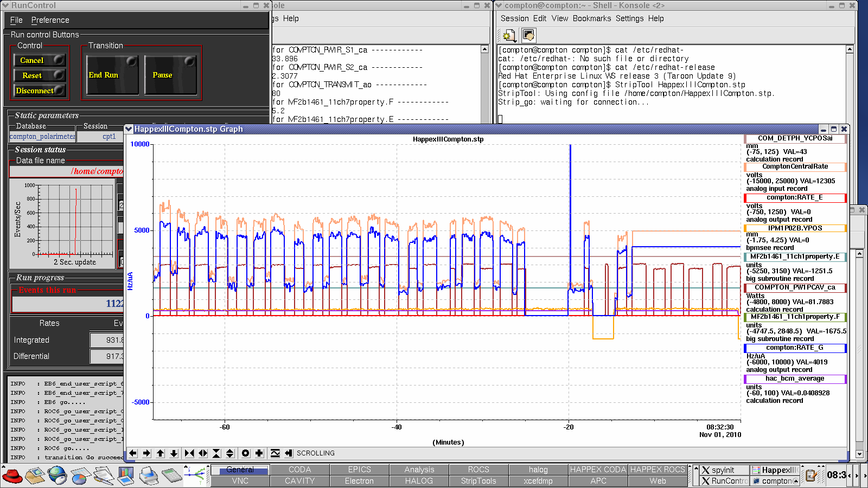Open the Red Hat main menu
Image resolution: width=868 pixels, height=488 pixels.
12,476
